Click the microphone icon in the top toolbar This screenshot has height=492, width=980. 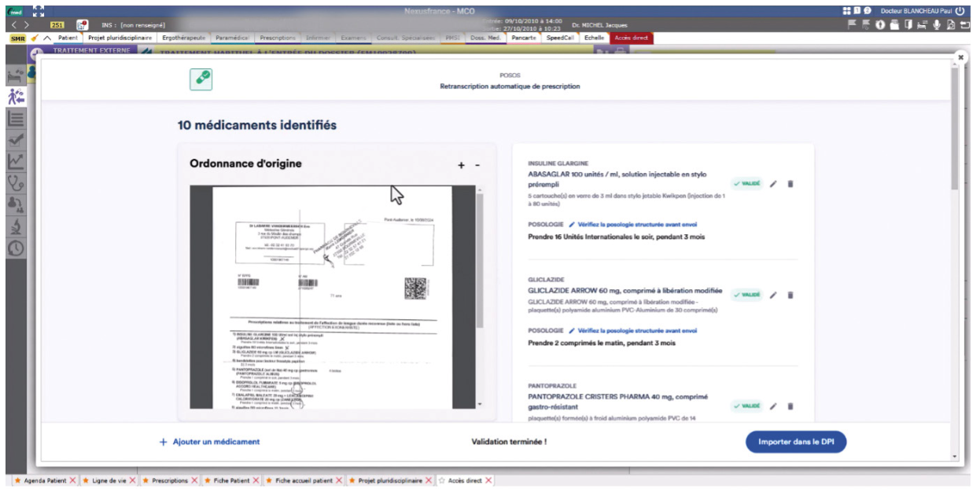(936, 25)
